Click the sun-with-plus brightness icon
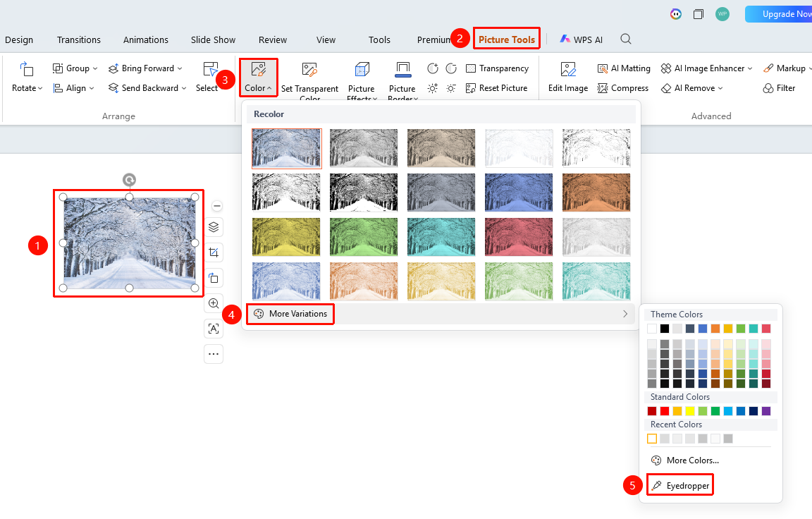The image size is (812, 519). 432,88
